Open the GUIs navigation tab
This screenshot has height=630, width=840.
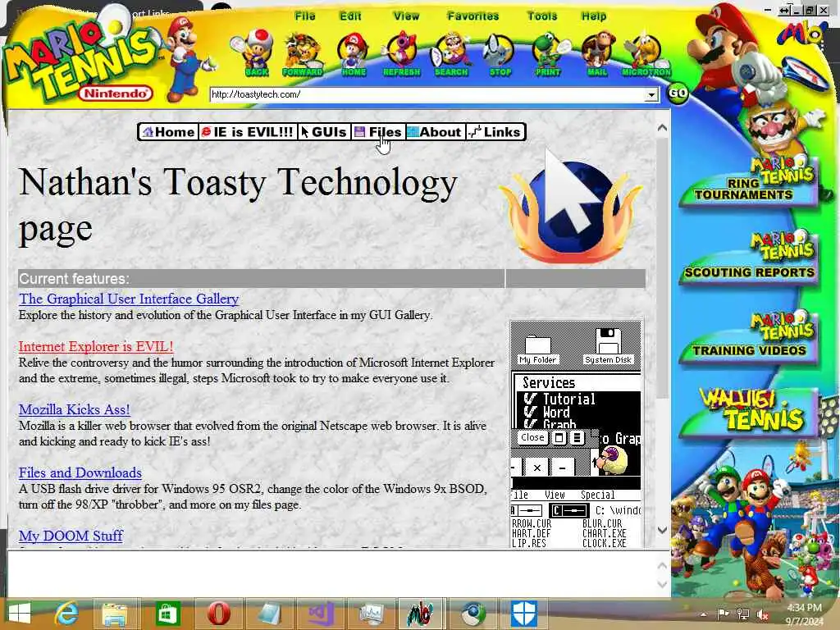click(323, 132)
